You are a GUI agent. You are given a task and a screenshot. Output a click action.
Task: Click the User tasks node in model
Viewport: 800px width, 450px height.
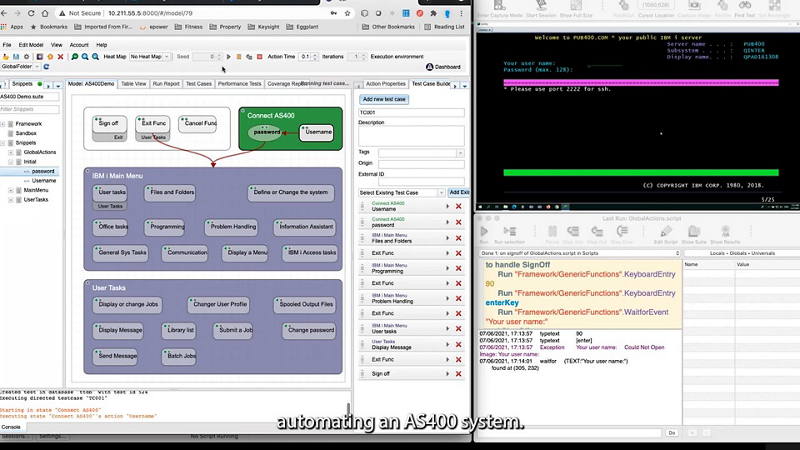point(111,193)
